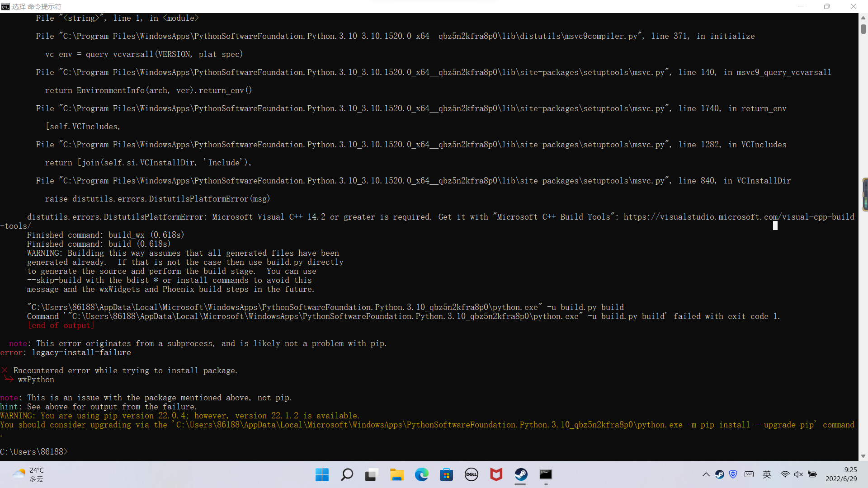Click 'line 1282, in VCIncludes' traceback line
This screenshot has width=868, height=488.
click(411, 145)
